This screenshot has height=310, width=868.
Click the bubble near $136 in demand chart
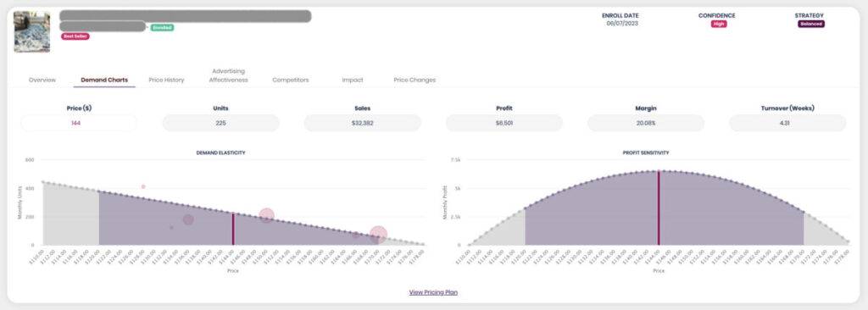(x=188, y=219)
